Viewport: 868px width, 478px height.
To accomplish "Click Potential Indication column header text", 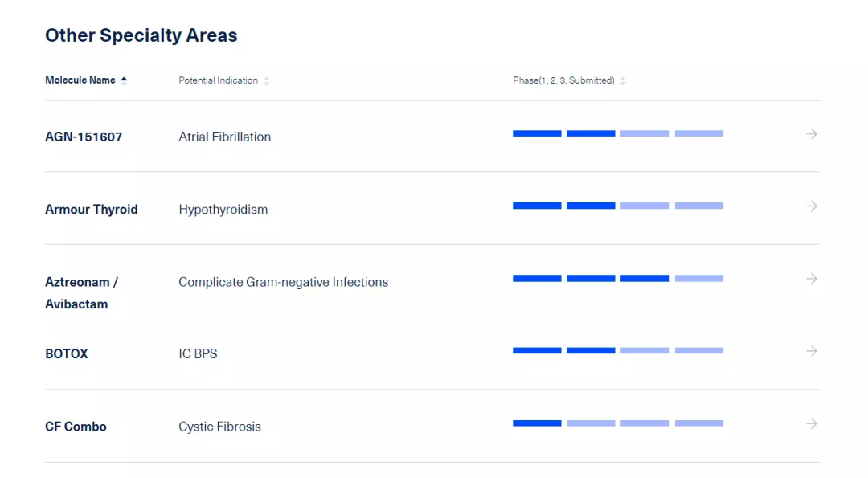I will [x=218, y=80].
